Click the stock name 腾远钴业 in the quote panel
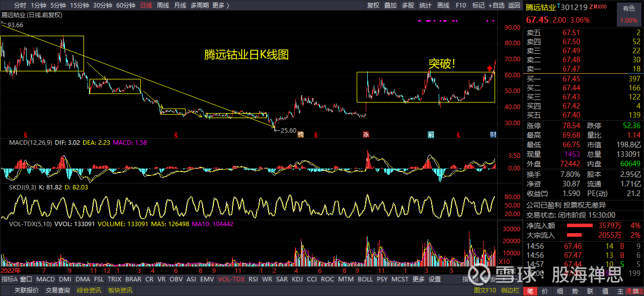 (541, 7)
